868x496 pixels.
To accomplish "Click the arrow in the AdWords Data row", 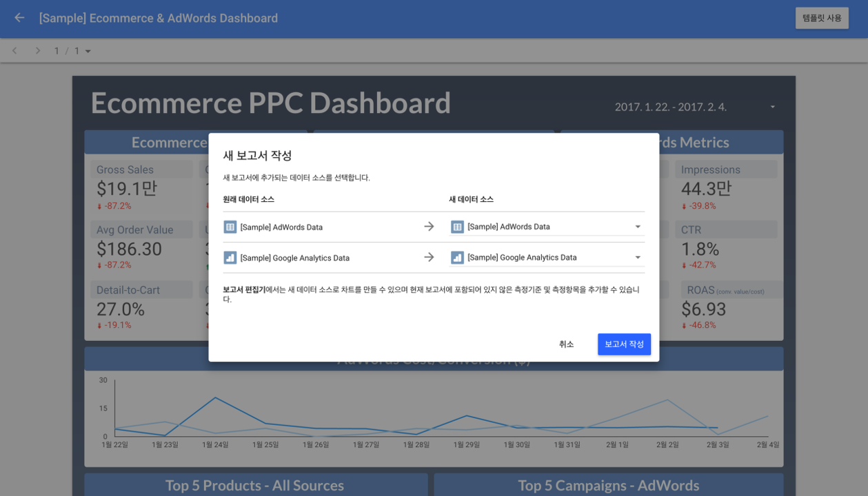I will click(429, 227).
